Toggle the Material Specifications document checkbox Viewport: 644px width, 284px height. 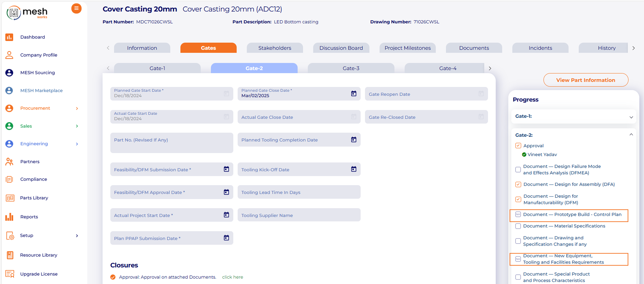point(518,226)
